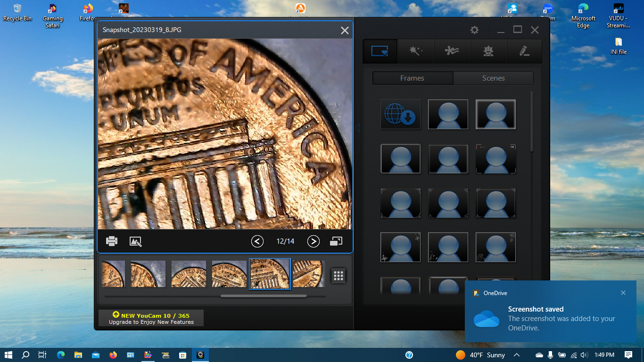
Task: Collapse the effects panel with the side arrow
Action: point(357,128)
